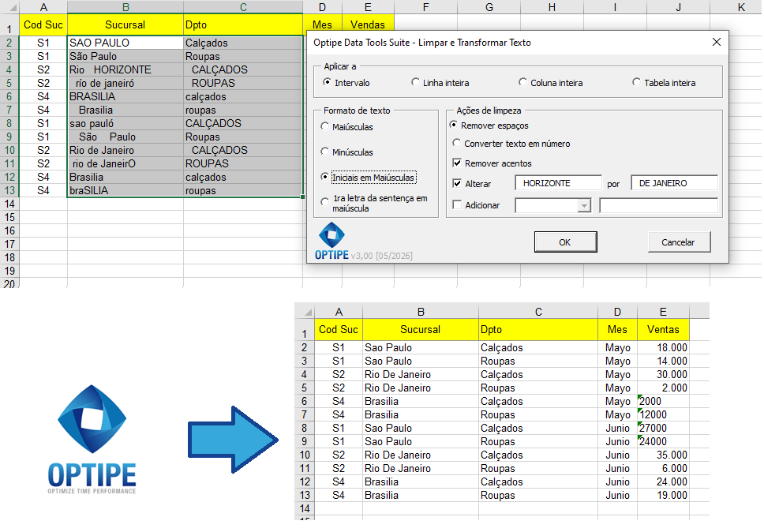Select the 19.000 sales value cell
Image resolution: width=764 pixels, height=532 pixels.
663,495
